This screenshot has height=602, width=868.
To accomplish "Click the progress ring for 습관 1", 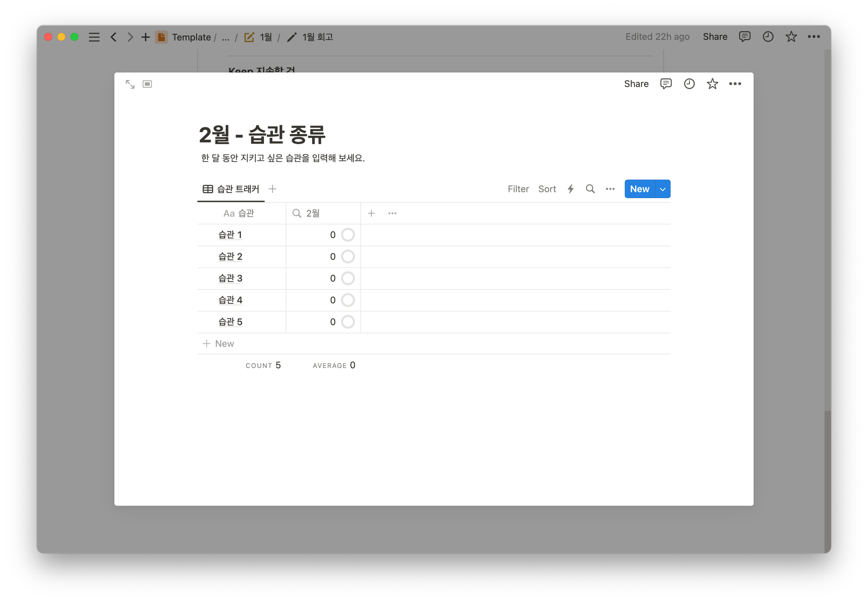I will tap(348, 235).
